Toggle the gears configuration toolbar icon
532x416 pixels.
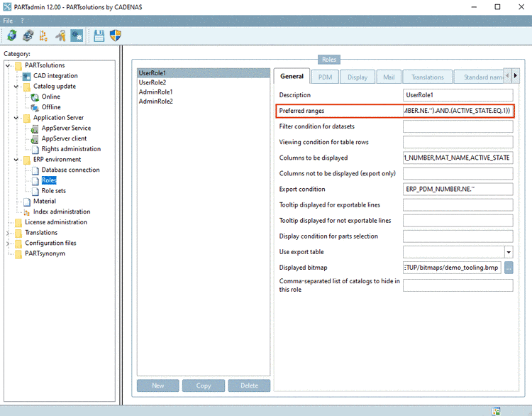tap(77, 35)
